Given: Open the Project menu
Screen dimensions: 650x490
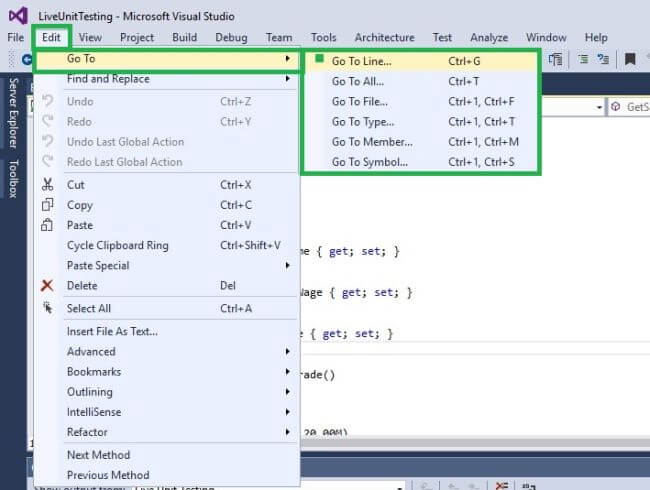Looking at the screenshot, I should pos(137,37).
